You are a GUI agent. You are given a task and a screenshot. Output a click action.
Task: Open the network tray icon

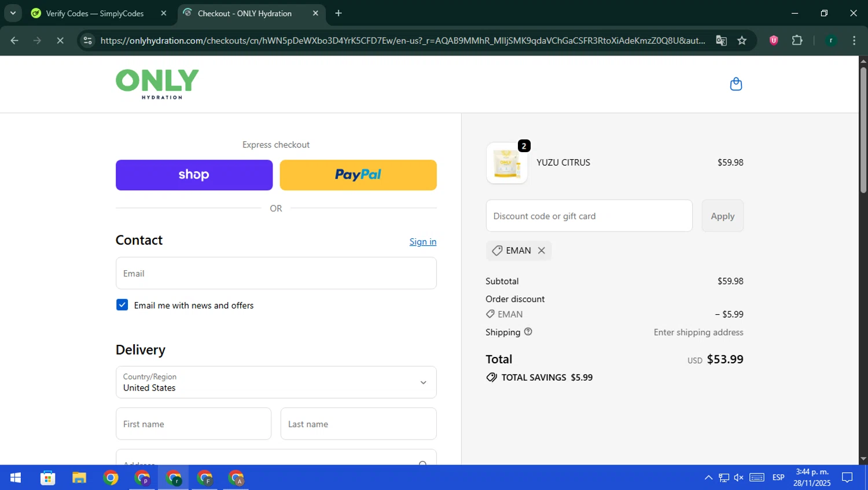tap(724, 478)
